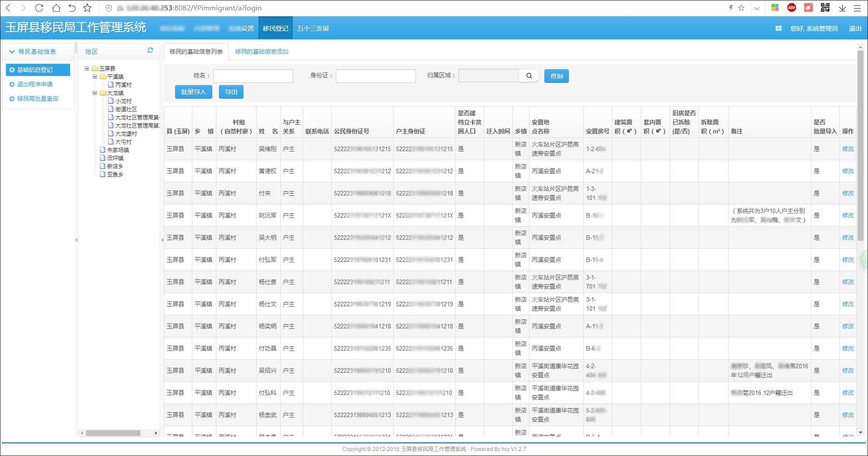Log out using 退出 link

click(855, 28)
